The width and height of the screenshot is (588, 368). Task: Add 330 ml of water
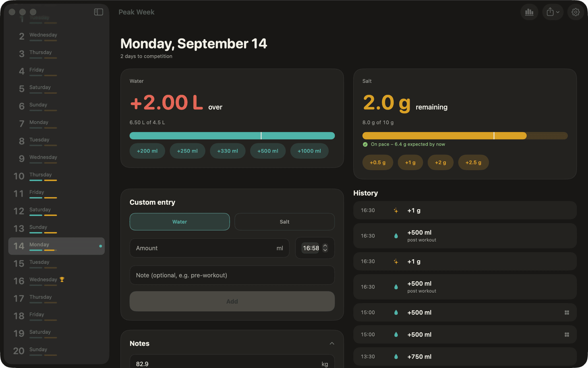228,151
